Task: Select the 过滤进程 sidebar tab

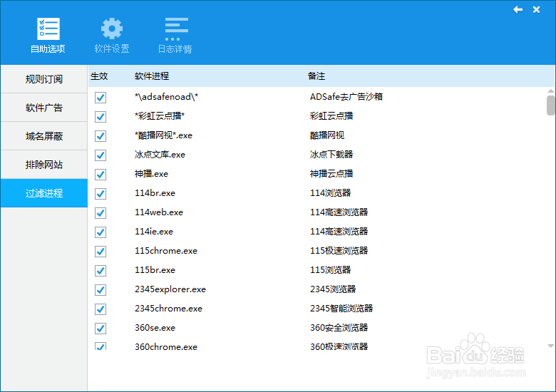Action: tap(44, 193)
